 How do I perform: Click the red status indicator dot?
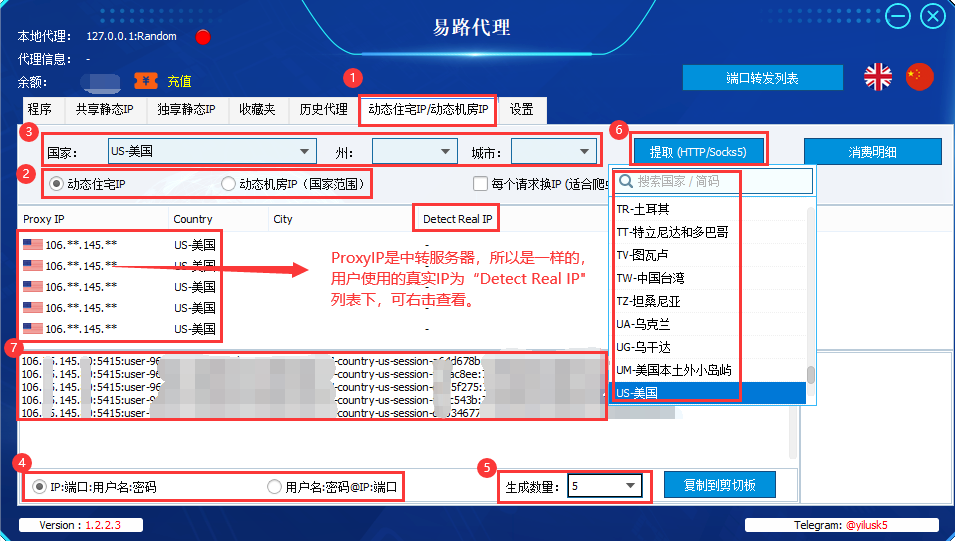click(x=203, y=37)
